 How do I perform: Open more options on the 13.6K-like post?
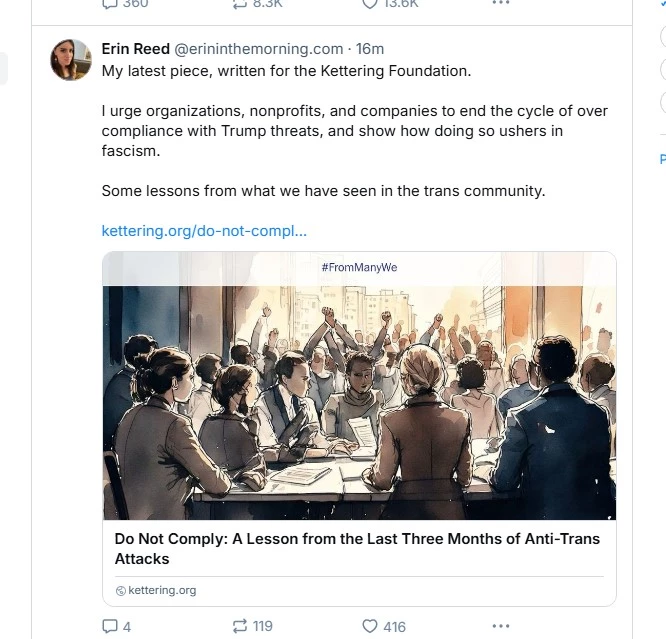[501, 4]
